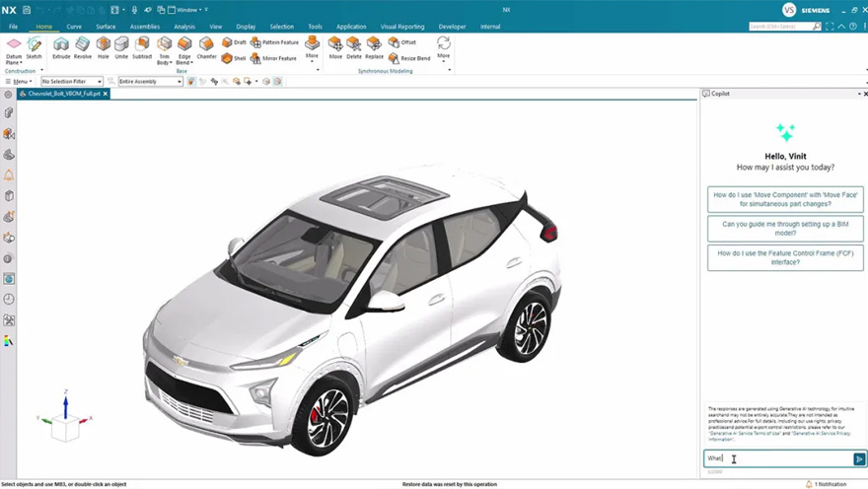Switch to the Assemblies ribbon tab

144,27
